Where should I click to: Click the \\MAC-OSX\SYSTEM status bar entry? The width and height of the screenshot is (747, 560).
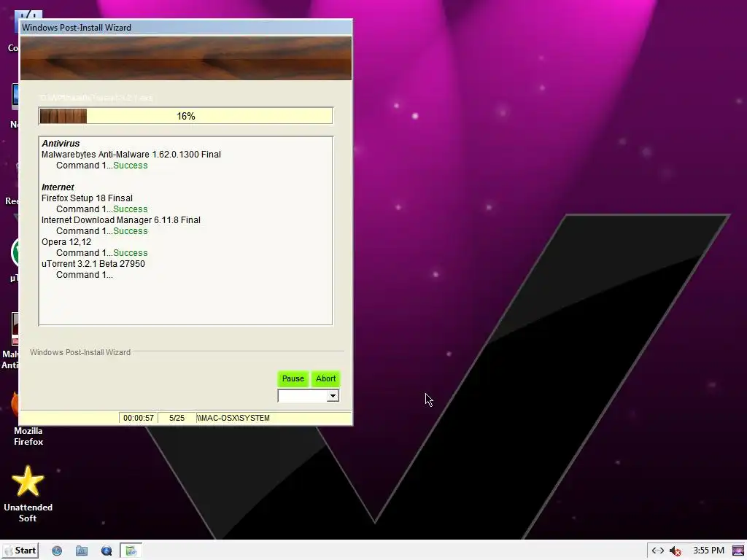(x=233, y=418)
